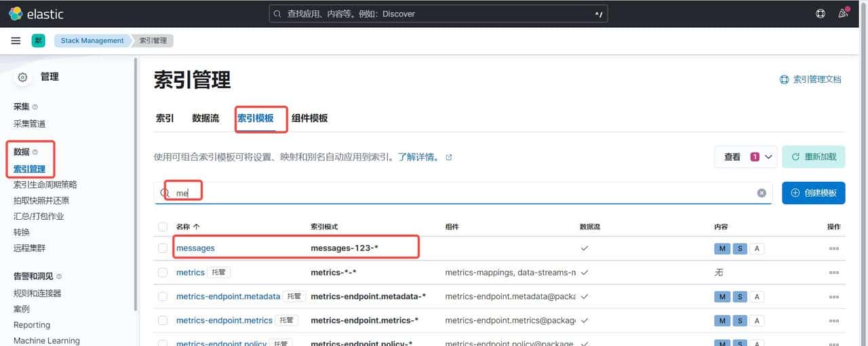The height and width of the screenshot is (346, 868).
Task: Switch to the 组件模板 tab
Action: 310,118
